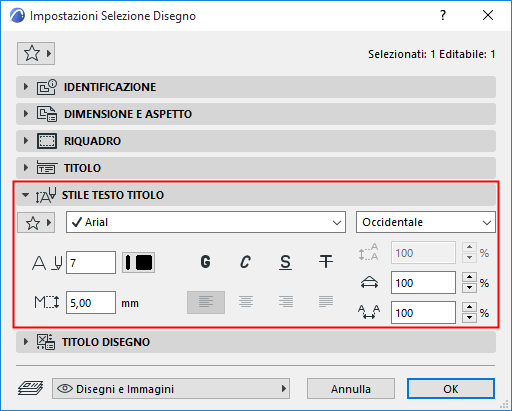
Task: Click the width scale 100 percent field
Action: tap(423, 283)
